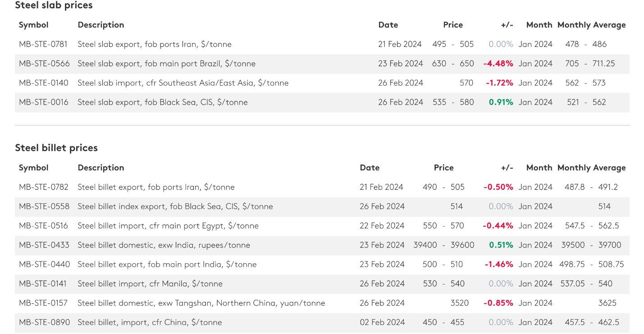The width and height of the screenshot is (644, 334).
Task: Select Symbol column header in slab table
Action: pos(34,25)
